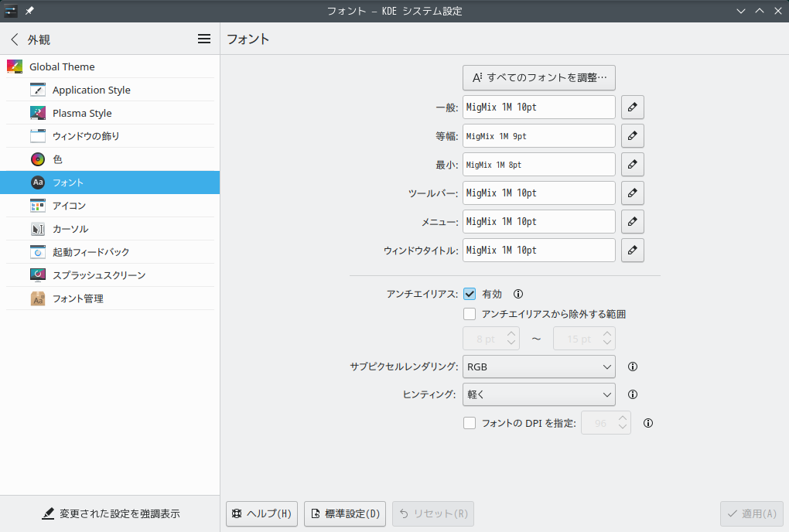Edit the 等幅 font with pencil button
The height and width of the screenshot is (532, 789).
pos(633,136)
